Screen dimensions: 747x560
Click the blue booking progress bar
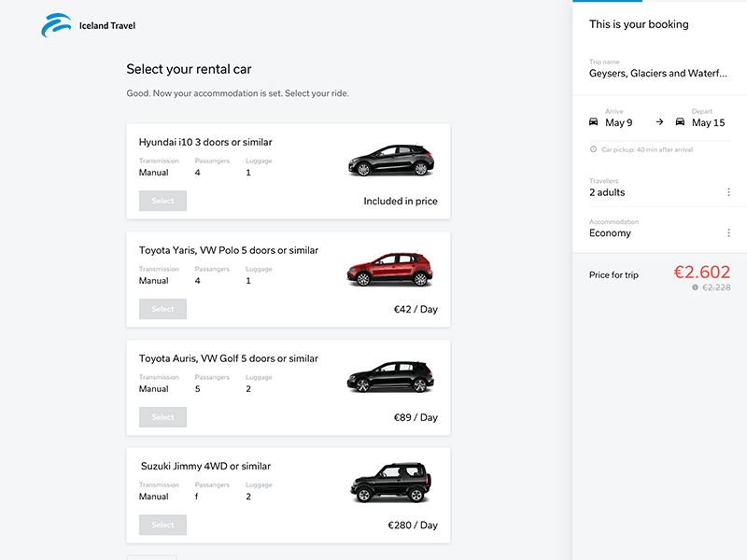[607, 1]
